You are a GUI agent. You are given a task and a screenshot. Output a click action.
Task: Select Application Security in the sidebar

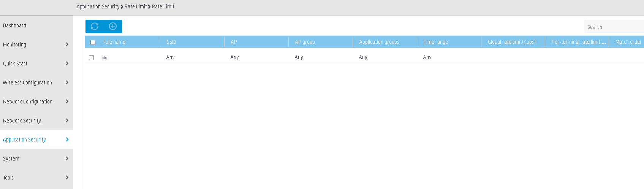tap(24, 140)
